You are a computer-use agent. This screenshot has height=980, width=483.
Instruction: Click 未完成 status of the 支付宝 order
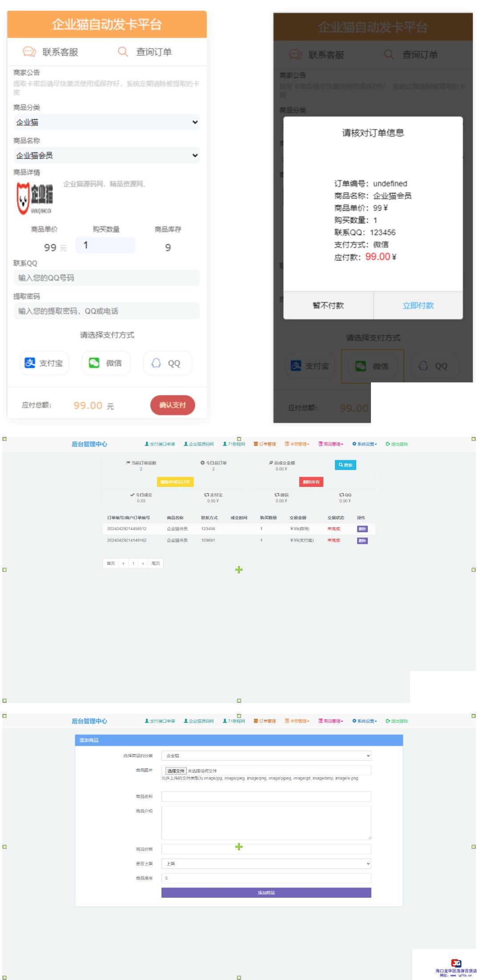(x=334, y=541)
